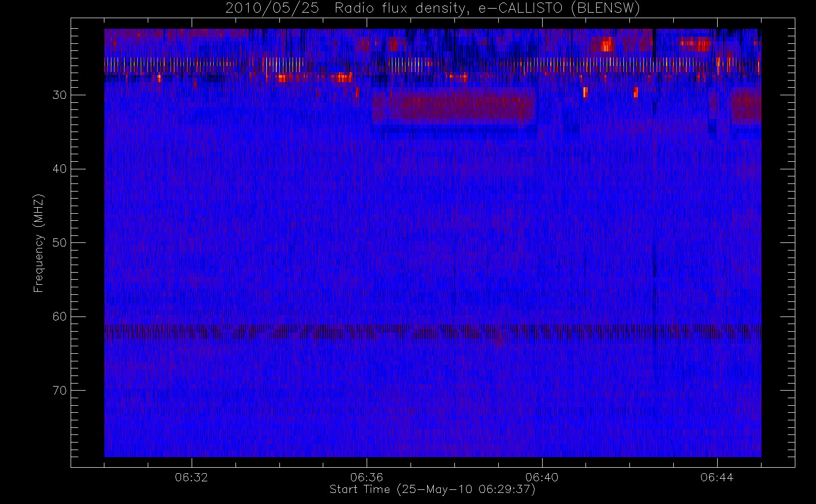Click the plot title mentioning e-CALLISTO (BLENSW)

tap(433, 9)
